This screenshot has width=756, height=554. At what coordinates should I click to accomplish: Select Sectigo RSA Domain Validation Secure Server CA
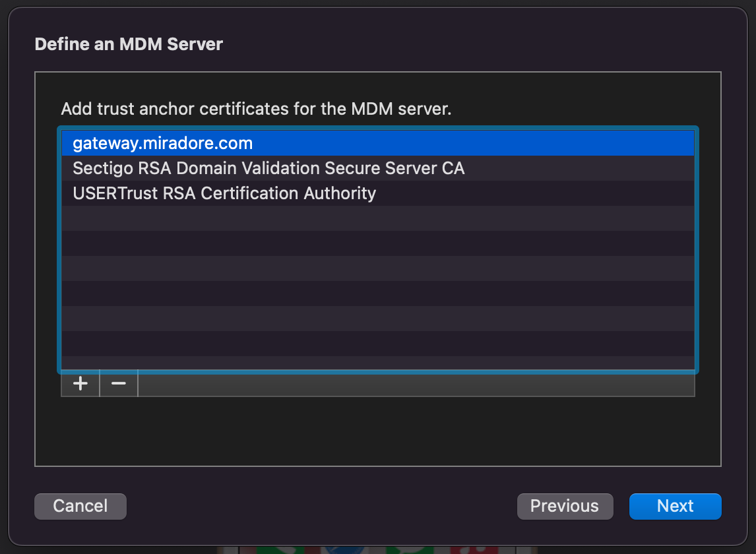[378, 168]
